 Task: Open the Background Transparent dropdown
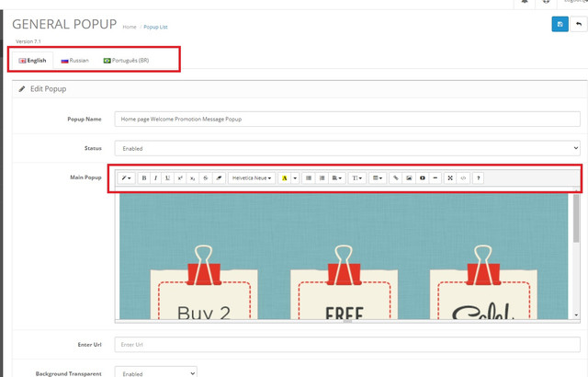(155, 373)
